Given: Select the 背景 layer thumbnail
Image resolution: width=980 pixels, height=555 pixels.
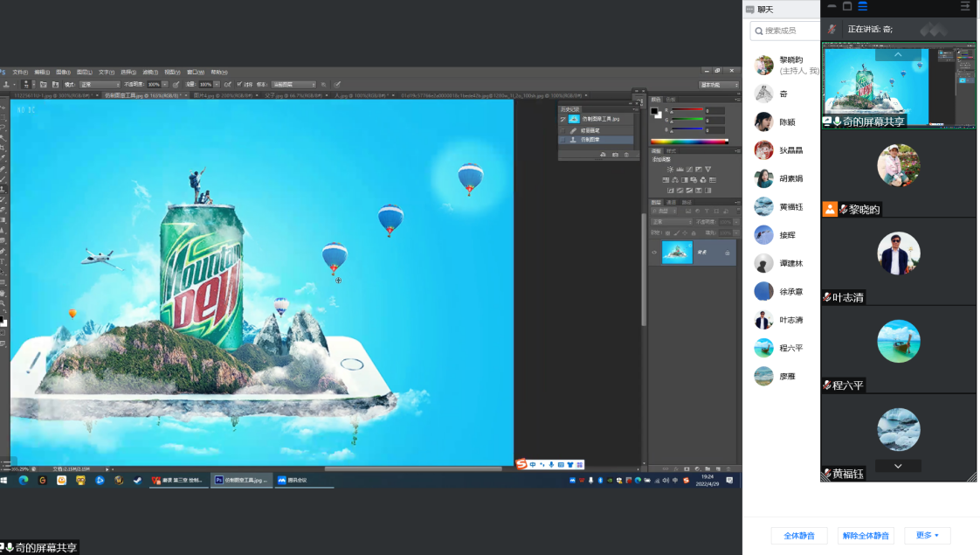Looking at the screenshot, I should (x=677, y=253).
